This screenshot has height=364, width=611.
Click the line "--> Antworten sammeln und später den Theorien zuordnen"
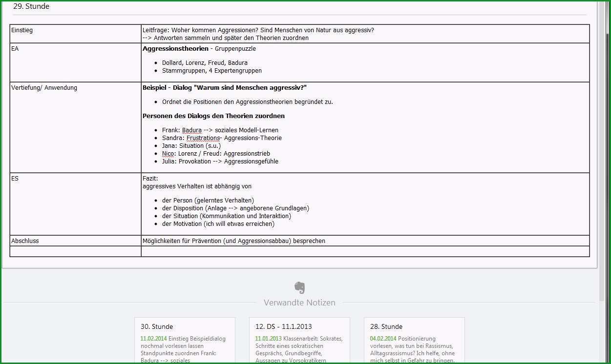pos(226,38)
